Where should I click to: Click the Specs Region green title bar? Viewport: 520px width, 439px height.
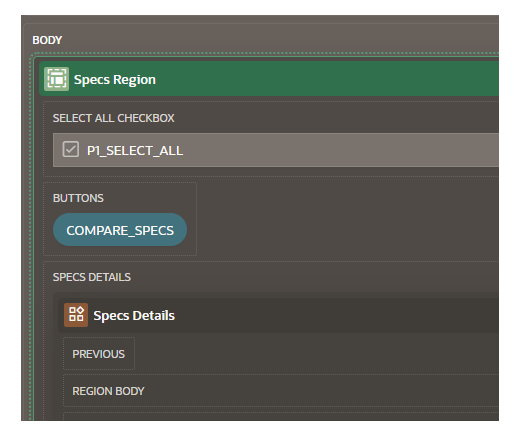pos(327,79)
